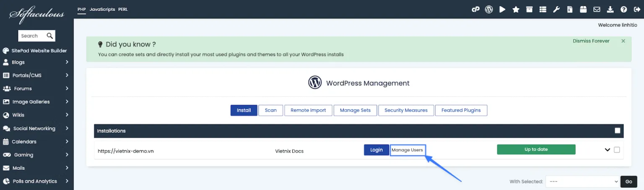The width and height of the screenshot is (644, 190).
Task: Open the wrench settings icon
Action: point(556,9)
